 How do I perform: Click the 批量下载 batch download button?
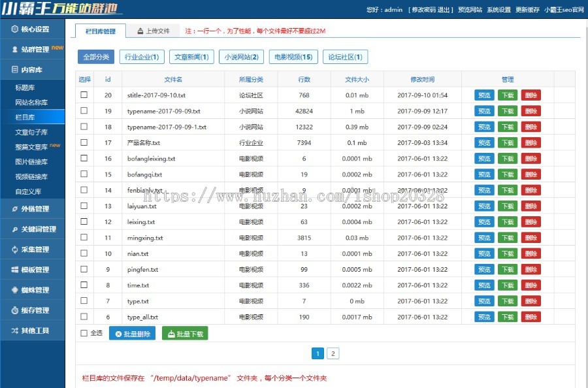point(185,333)
